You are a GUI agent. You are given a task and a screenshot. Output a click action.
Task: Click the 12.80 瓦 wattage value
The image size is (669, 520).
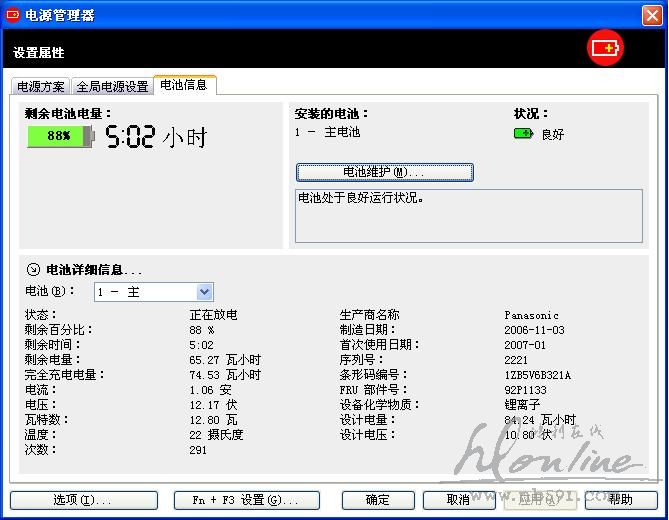pyautogui.click(x=213, y=420)
